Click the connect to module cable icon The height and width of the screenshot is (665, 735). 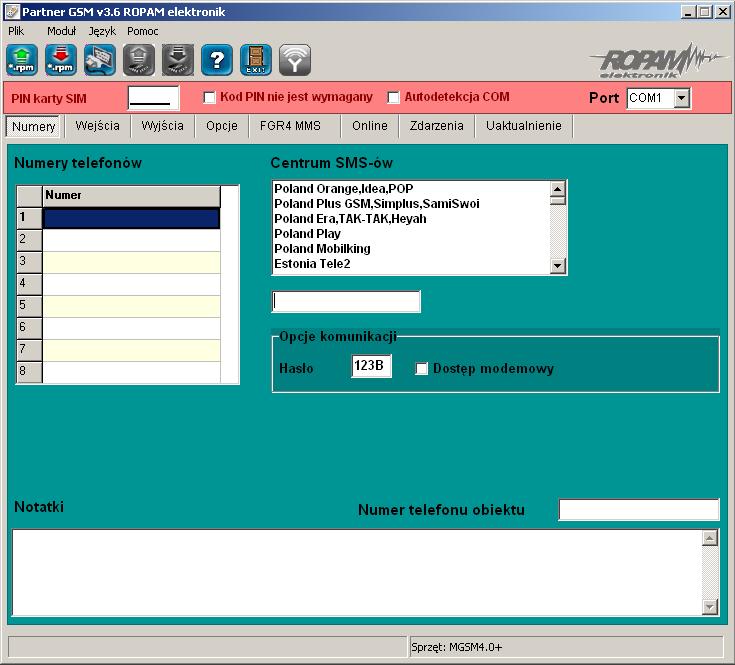tap(100, 60)
